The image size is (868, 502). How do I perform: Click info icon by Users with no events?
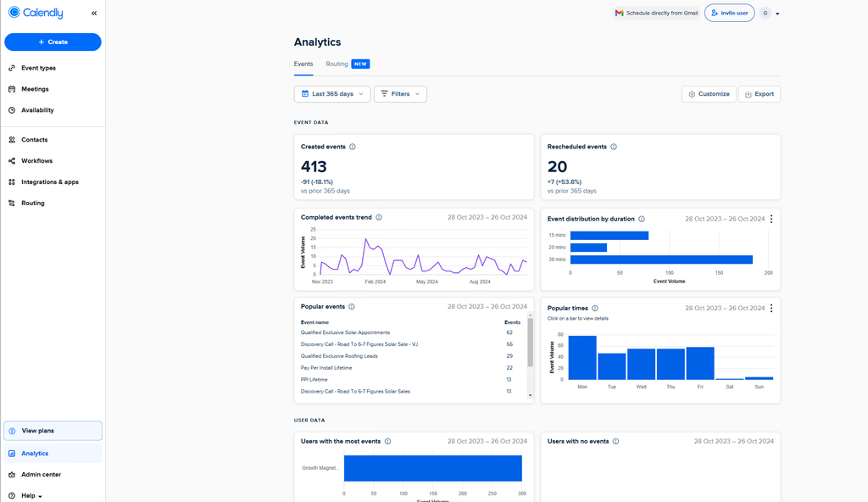(x=615, y=442)
